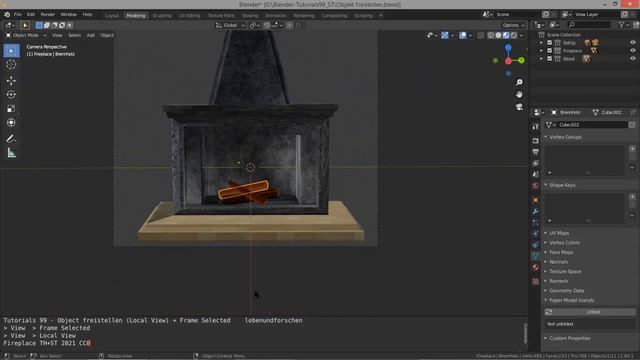Screen dimensions: 640x360
Task: Open the Options dropdown
Action: click(x=513, y=25)
